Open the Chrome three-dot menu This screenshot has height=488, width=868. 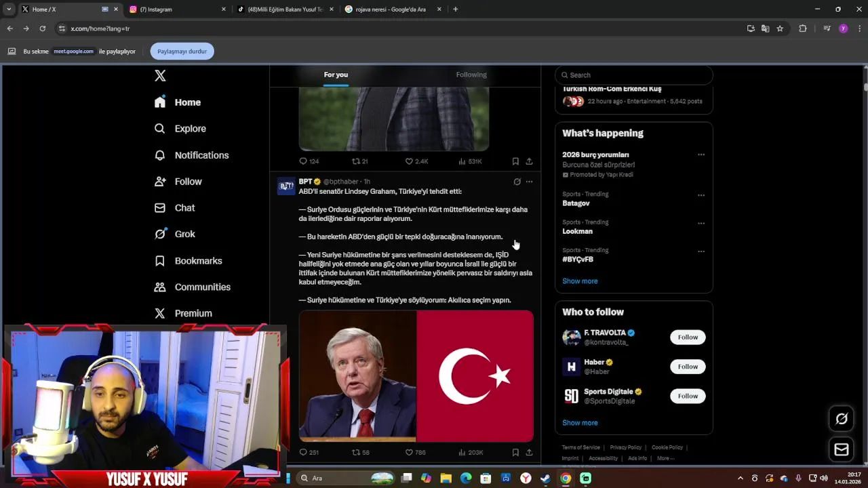point(860,28)
